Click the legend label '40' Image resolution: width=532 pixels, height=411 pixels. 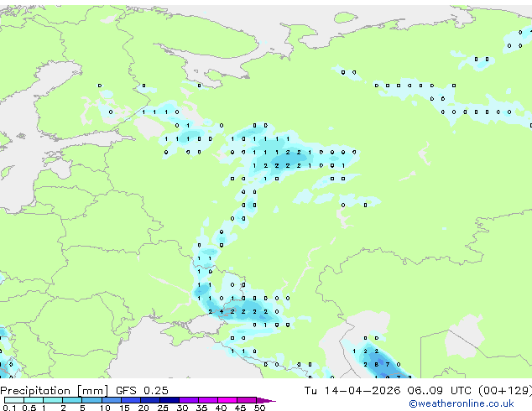(x=222, y=408)
